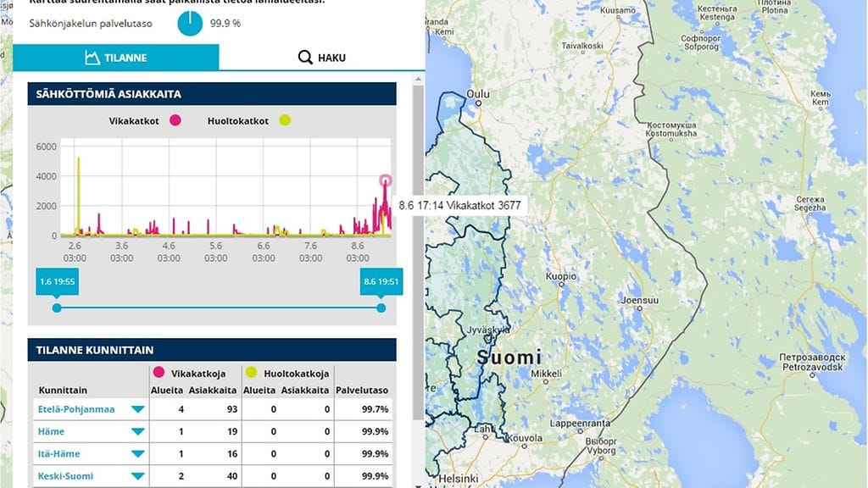Click the scrollbar up arrow beside the panel

pyautogui.click(x=416, y=79)
